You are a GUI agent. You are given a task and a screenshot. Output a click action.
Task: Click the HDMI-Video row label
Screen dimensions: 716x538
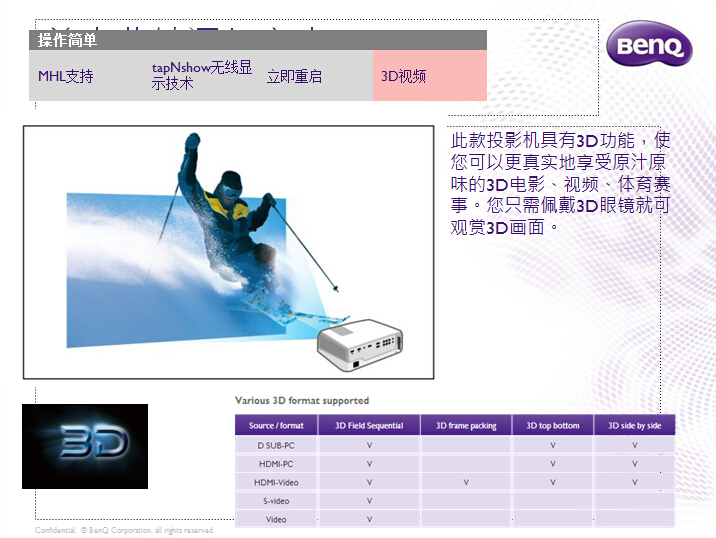[x=276, y=482]
